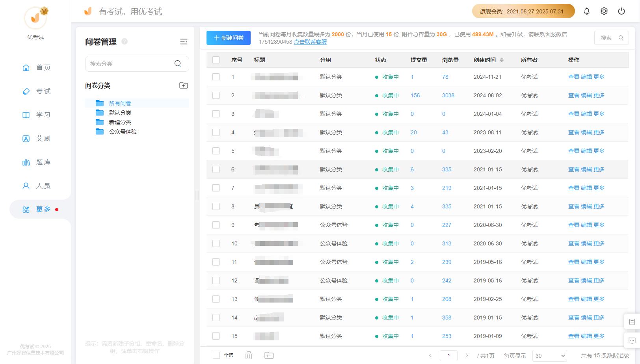Tick the checkbox for row 12

pyautogui.click(x=216, y=280)
